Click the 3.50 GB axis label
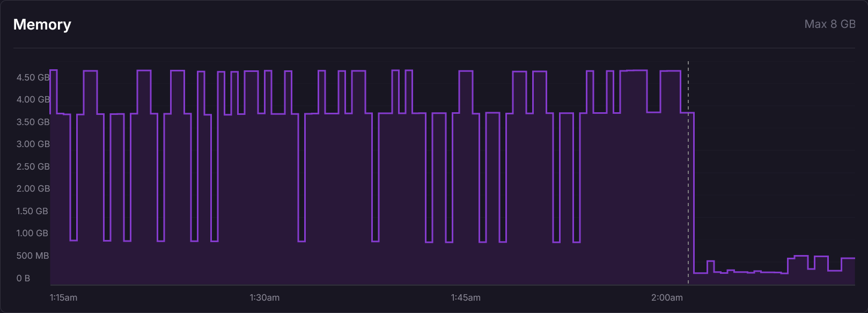This screenshot has width=868, height=313. coord(33,122)
